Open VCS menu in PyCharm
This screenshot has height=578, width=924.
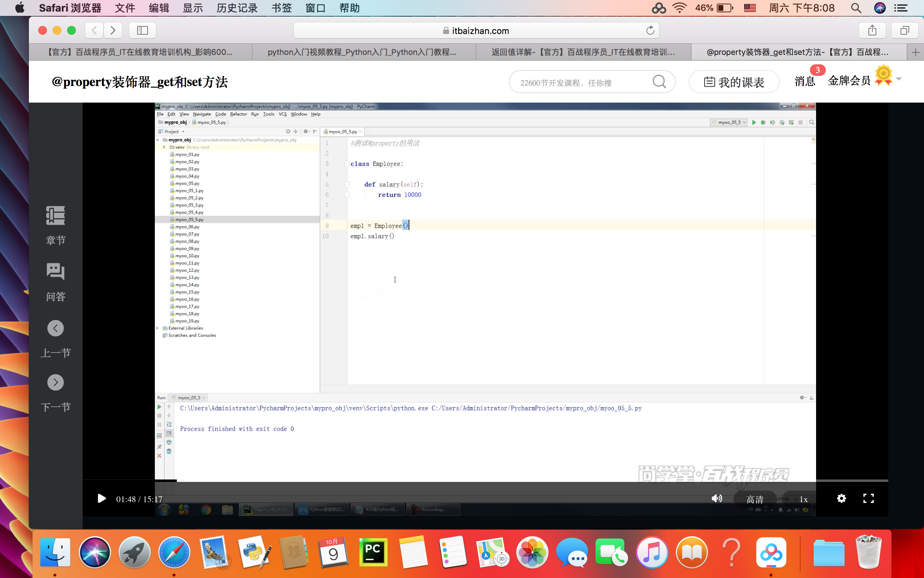click(x=283, y=114)
